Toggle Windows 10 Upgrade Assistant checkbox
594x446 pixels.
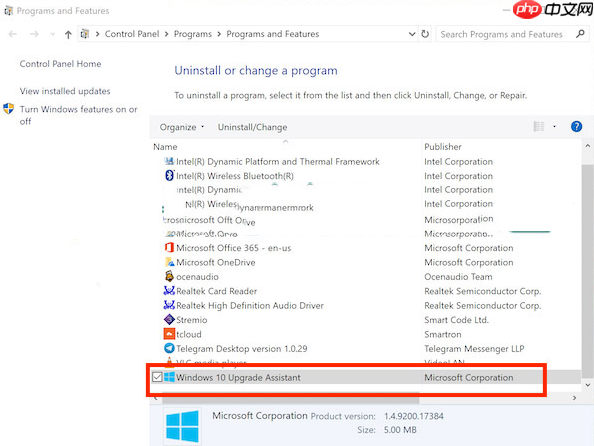(157, 377)
